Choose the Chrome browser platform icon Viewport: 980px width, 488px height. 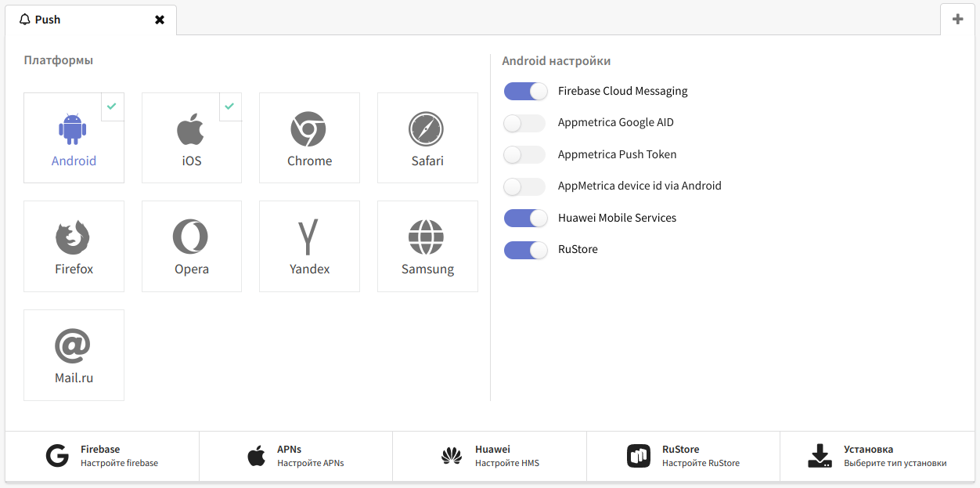tap(308, 129)
